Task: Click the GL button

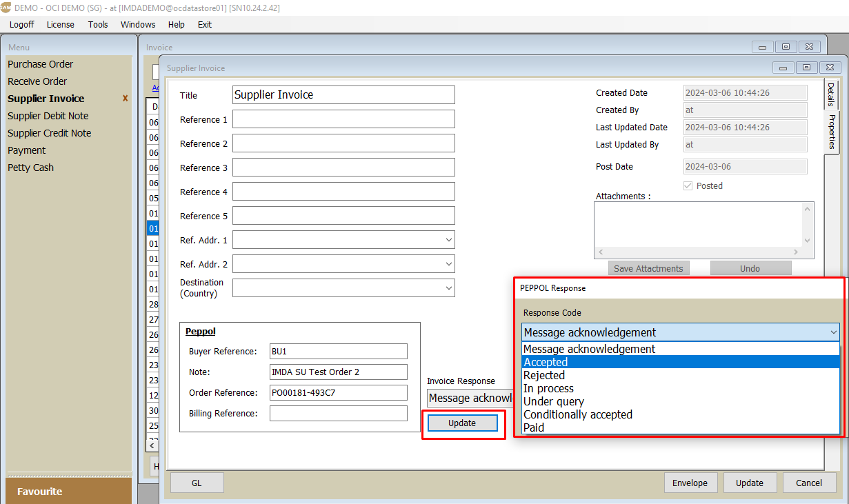Action: 197,483
